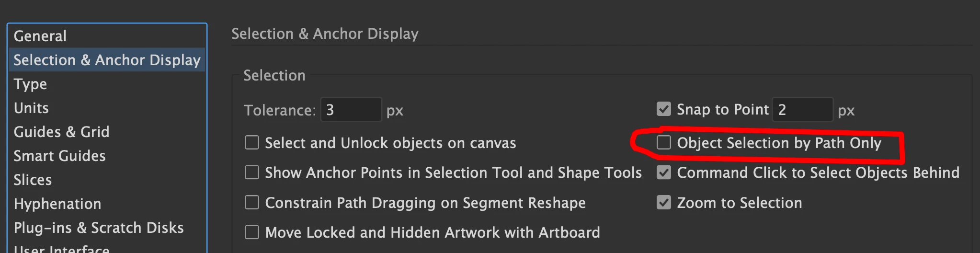Click the Tolerance value field
Viewport: 980px width, 253px height.
tap(351, 110)
